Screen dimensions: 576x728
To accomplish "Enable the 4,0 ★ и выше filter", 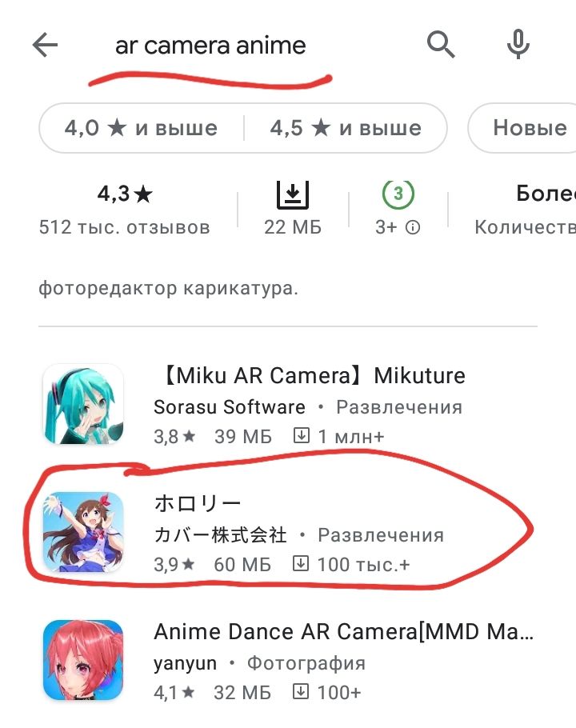I will 141,128.
